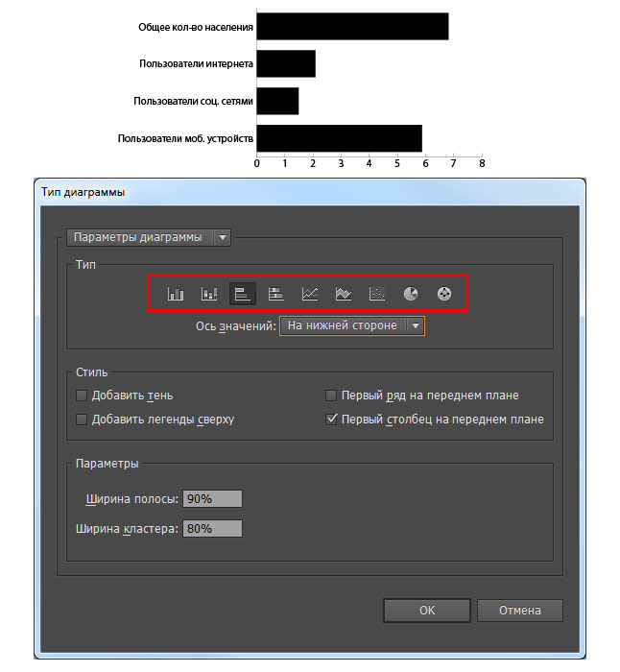The image size is (620, 672).
Task: Enable the 'Добавить тень' checkbox
Action: pos(82,396)
